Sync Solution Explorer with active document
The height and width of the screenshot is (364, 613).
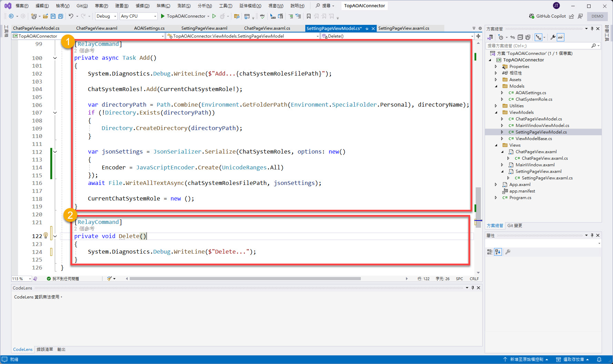(x=513, y=37)
